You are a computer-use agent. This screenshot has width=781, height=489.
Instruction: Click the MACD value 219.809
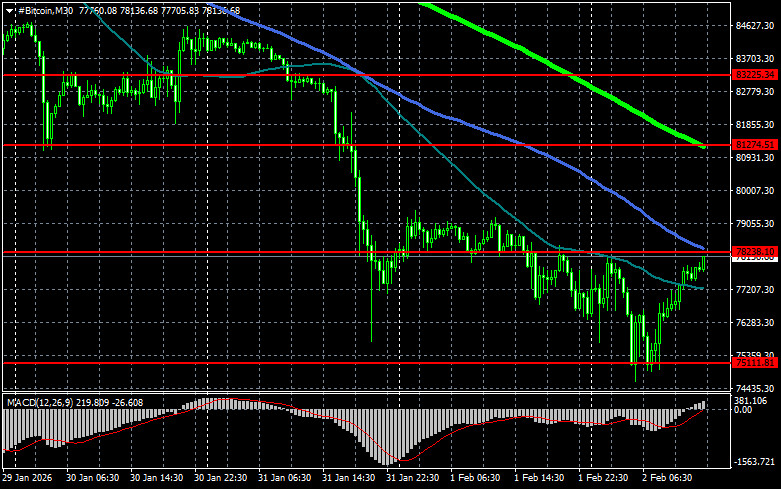coord(93,402)
